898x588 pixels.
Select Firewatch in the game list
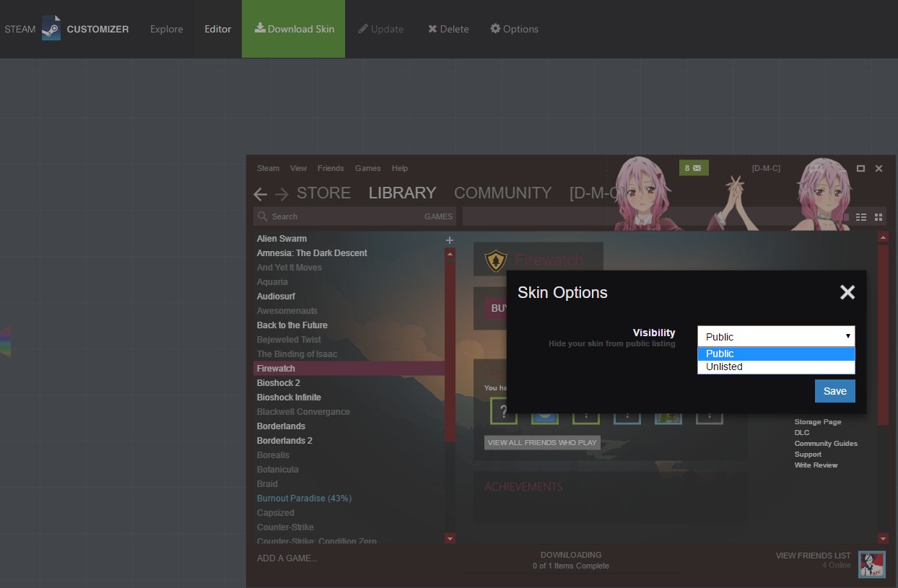point(349,369)
